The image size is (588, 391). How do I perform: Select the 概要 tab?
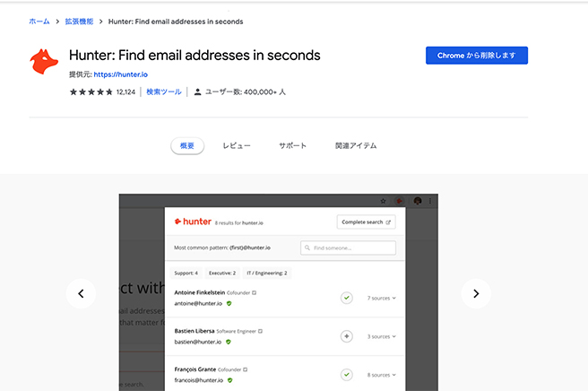(x=187, y=145)
